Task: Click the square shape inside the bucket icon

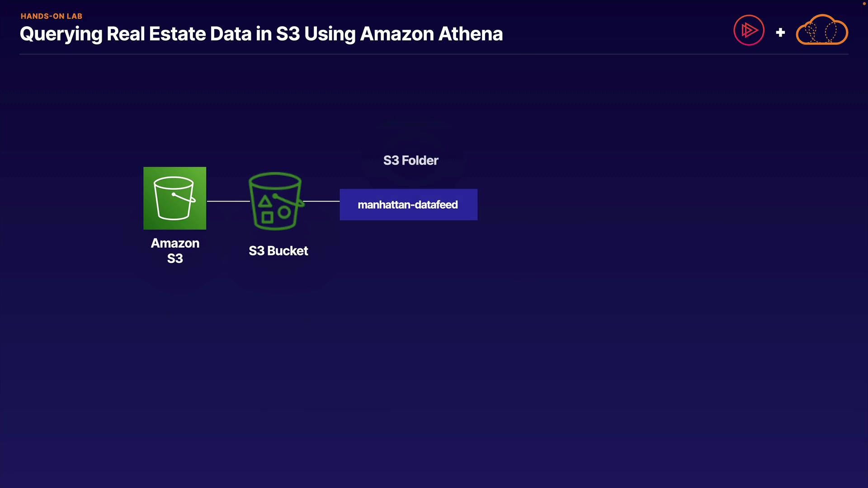Action: coord(267,217)
